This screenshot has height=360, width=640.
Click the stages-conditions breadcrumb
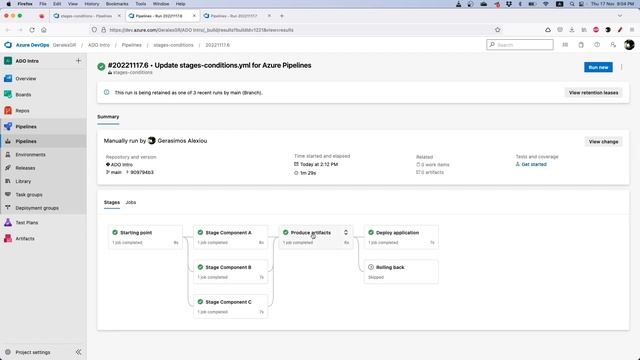[173, 45]
